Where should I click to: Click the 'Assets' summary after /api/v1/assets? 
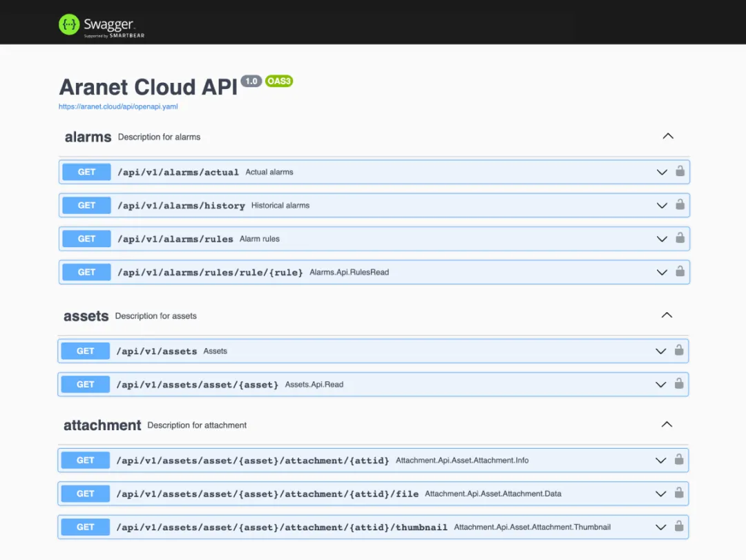click(215, 351)
